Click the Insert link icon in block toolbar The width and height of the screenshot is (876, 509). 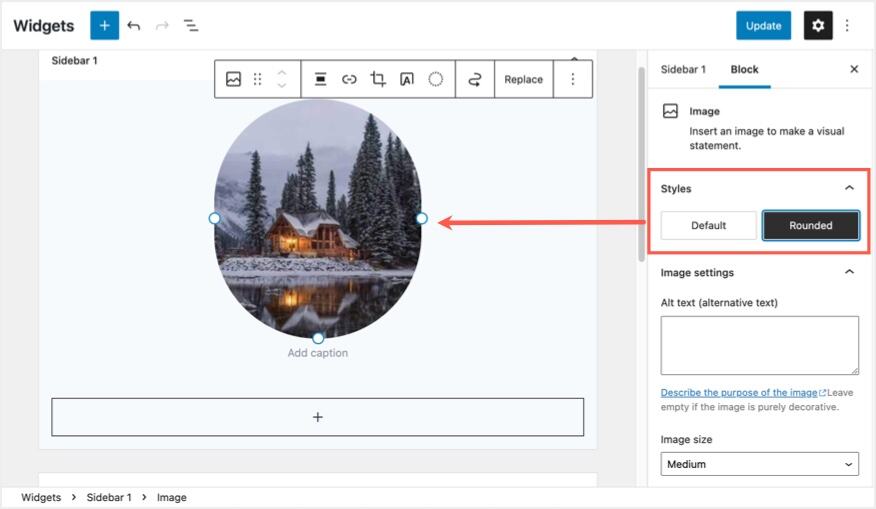349,79
